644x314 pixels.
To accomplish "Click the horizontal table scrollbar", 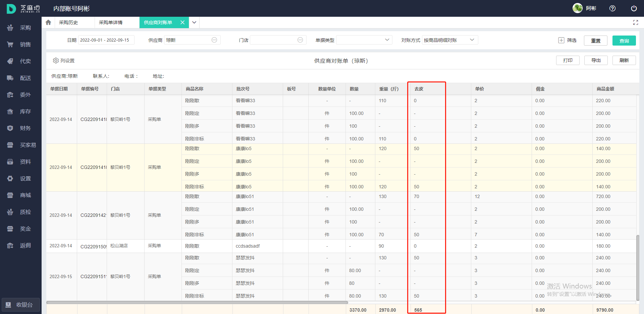I will point(197,302).
